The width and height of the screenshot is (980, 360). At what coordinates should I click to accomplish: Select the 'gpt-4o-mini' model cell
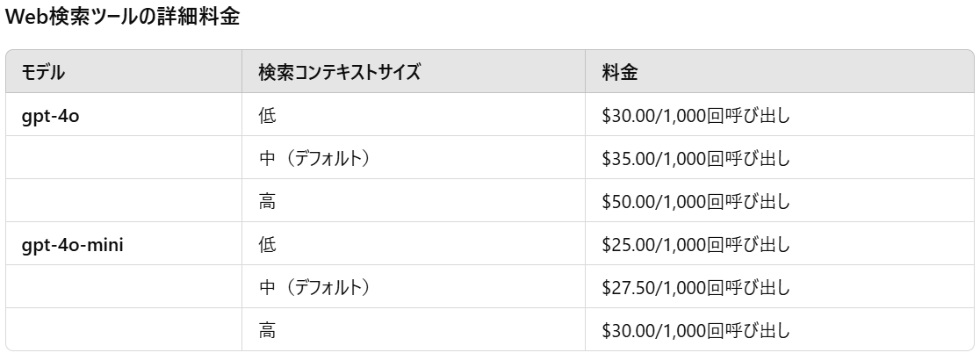click(72, 245)
